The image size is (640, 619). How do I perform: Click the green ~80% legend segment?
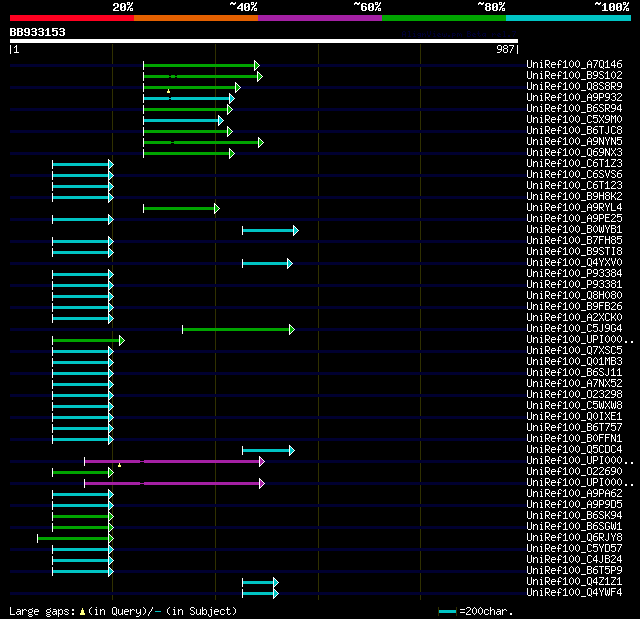coord(444,18)
